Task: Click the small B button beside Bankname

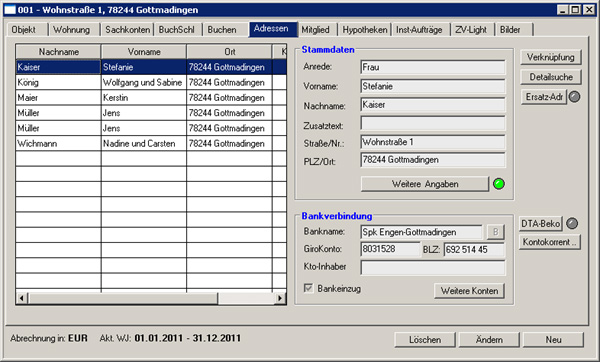Action: [496, 232]
